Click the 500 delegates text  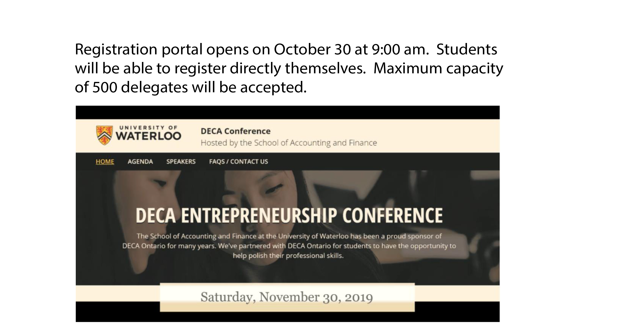coord(140,87)
